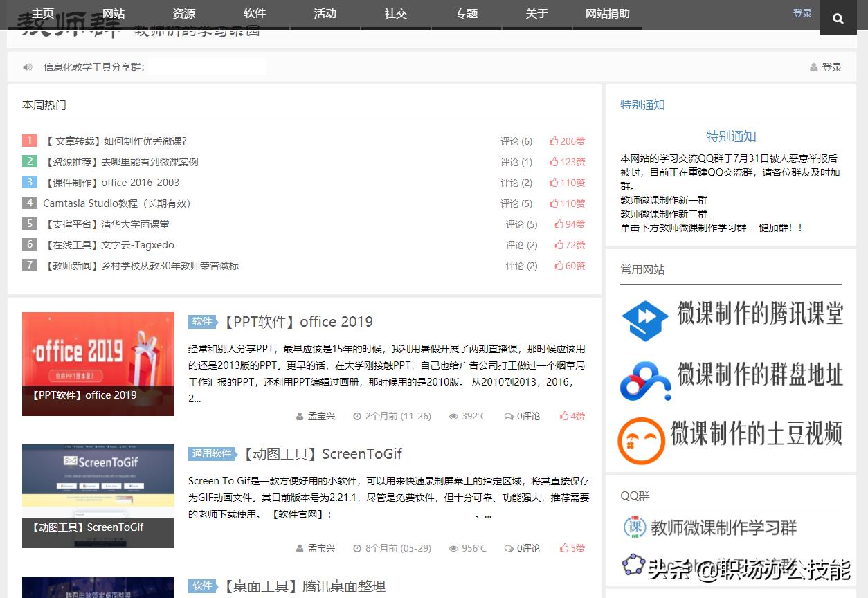The image size is (868, 598).
Task: Click the 206赞 thumbs-up on top hot article
Action: [x=568, y=141]
